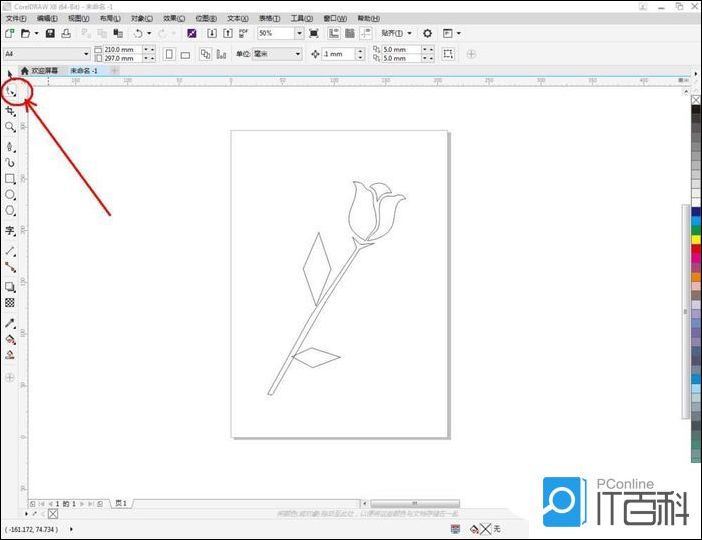Open the Options gear icon
The height and width of the screenshot is (540, 702).
pyautogui.click(x=427, y=33)
